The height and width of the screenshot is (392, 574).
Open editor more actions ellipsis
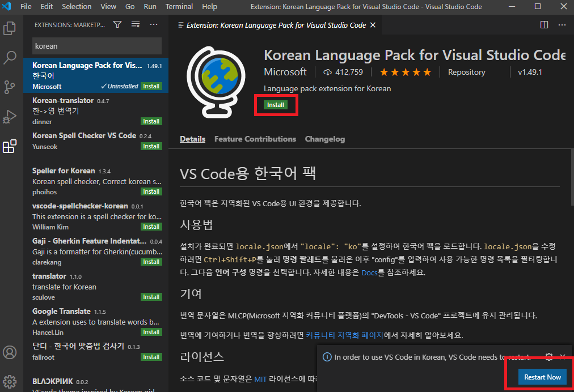[562, 24]
